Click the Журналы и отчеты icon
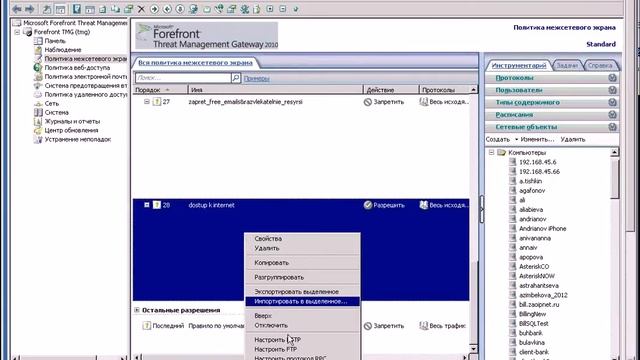This screenshot has height=360, width=640. (x=38, y=121)
